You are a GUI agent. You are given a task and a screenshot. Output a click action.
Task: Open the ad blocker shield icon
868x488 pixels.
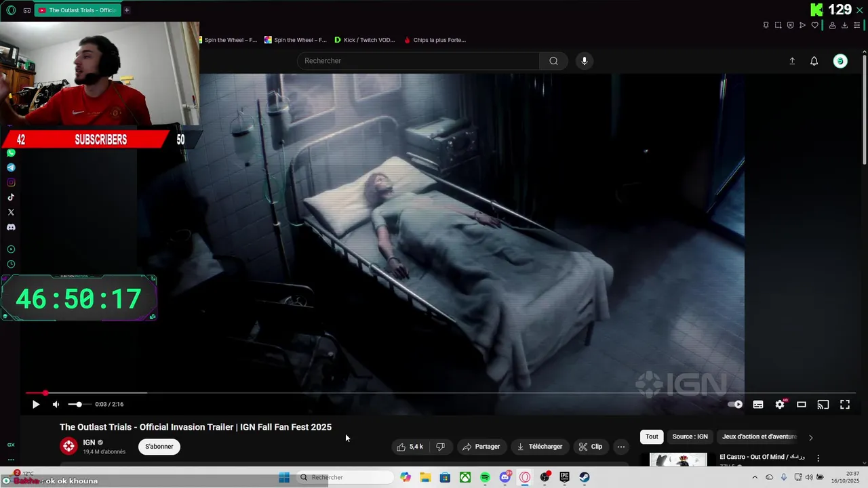[x=790, y=25]
